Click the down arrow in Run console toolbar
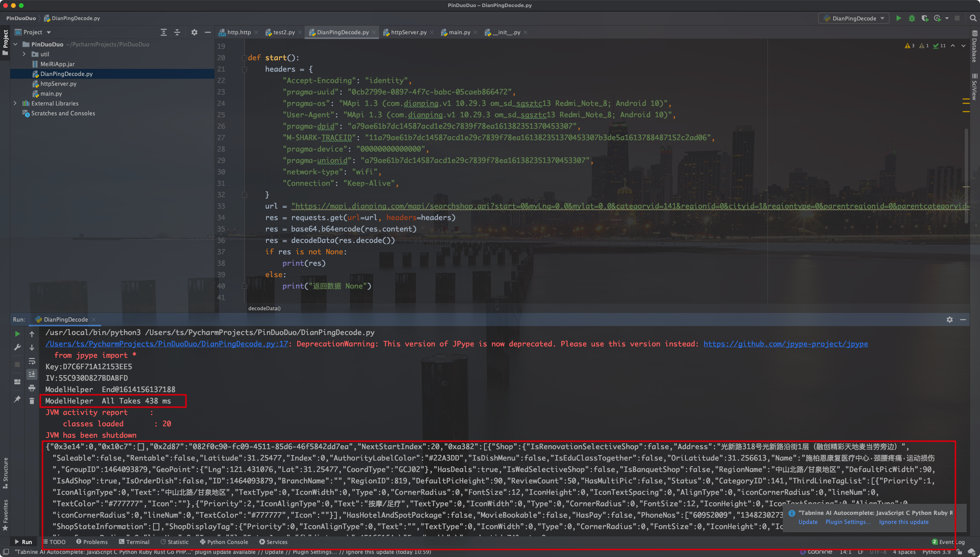Screen dimensions: 980x557 pos(32,347)
